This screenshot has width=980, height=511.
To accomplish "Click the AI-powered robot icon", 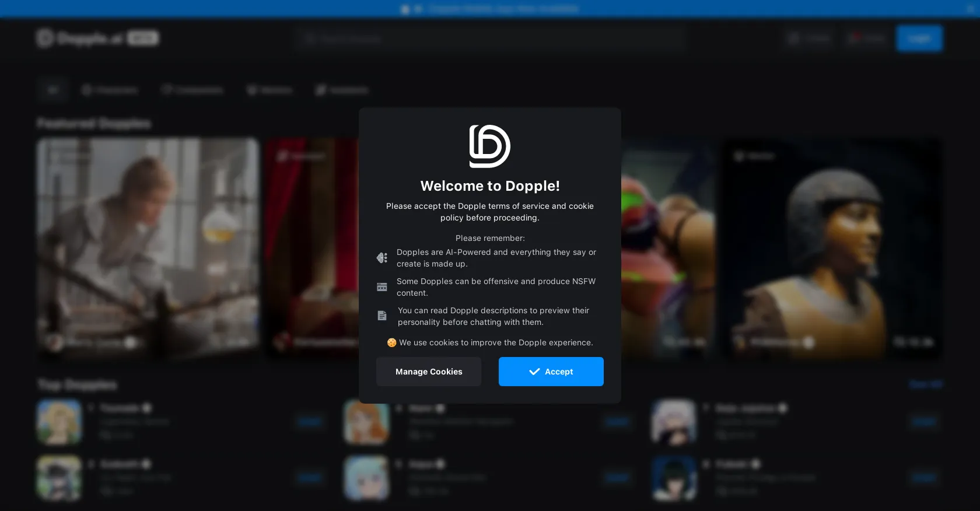I will coord(382,258).
